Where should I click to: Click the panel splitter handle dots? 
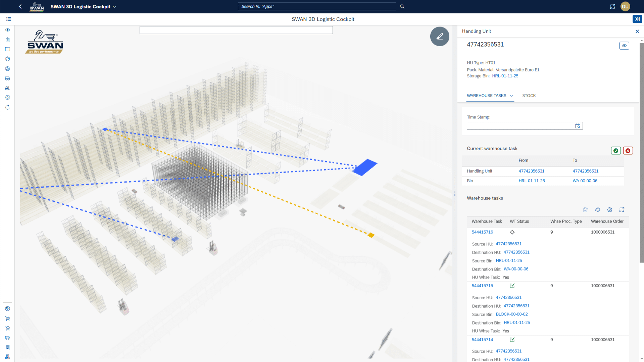tap(455, 194)
